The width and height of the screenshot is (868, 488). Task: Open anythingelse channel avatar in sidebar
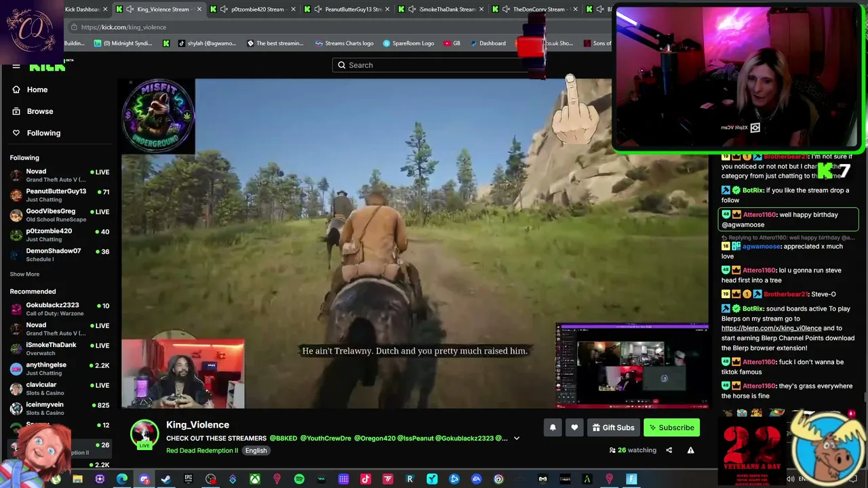click(x=16, y=369)
